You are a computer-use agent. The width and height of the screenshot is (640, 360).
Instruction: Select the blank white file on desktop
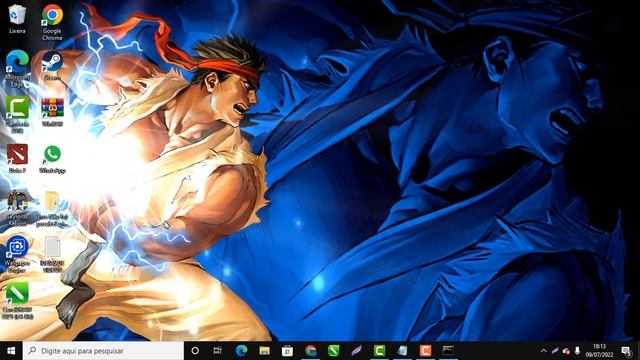[x=52, y=255]
